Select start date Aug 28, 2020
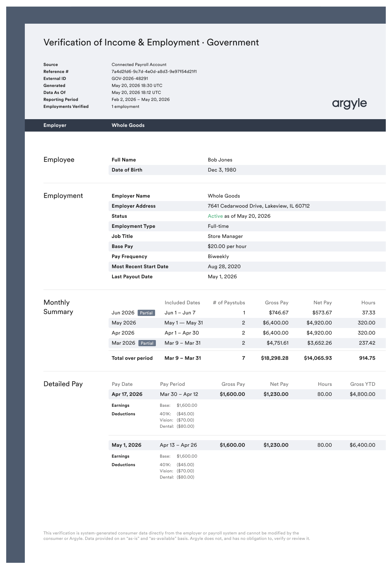 pos(224,267)
